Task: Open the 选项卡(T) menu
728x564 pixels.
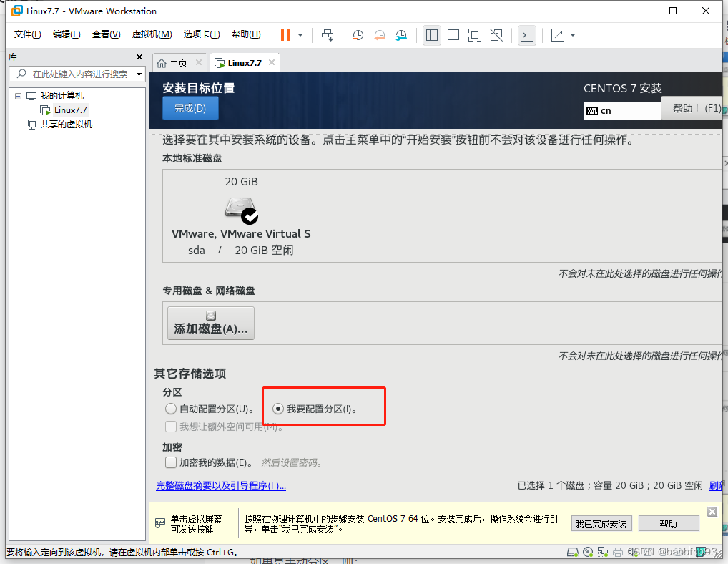Action: pos(202,34)
